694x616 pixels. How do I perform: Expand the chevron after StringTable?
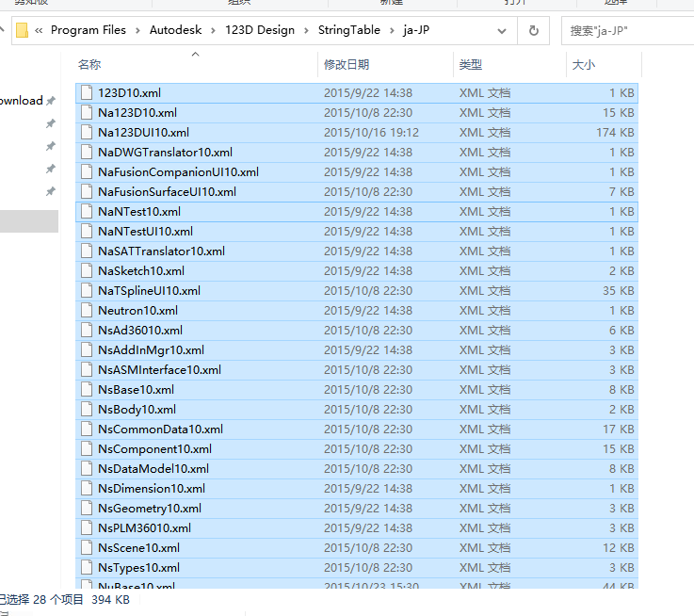tap(392, 30)
